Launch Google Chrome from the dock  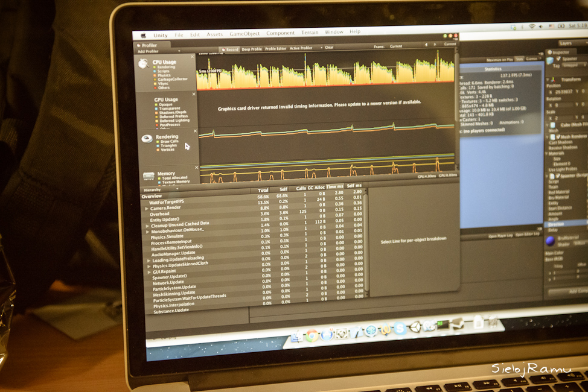[312, 335]
